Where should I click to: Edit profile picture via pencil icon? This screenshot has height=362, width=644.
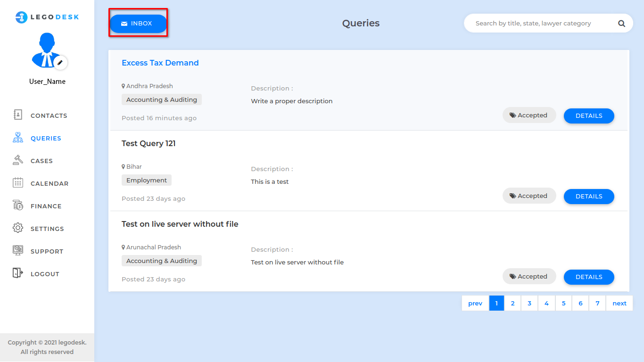tap(60, 63)
